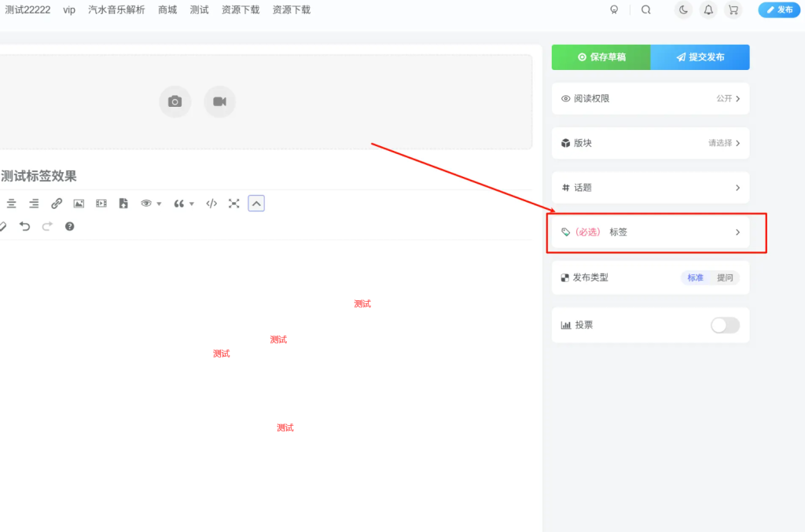Image resolution: width=805 pixels, height=532 pixels.
Task: Expand the (必选) 标签 row chevron
Action: pyautogui.click(x=737, y=233)
